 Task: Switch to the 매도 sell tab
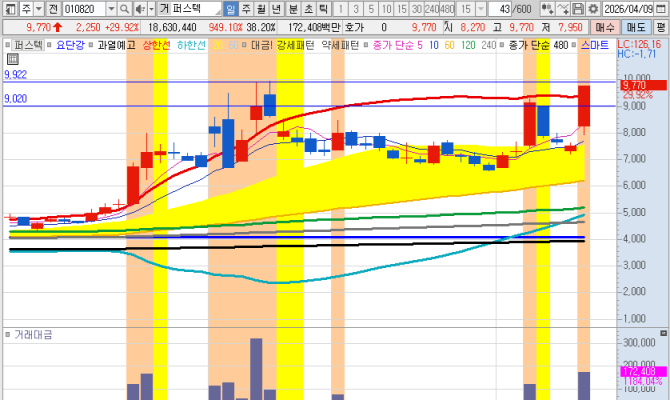pyautogui.click(x=635, y=27)
